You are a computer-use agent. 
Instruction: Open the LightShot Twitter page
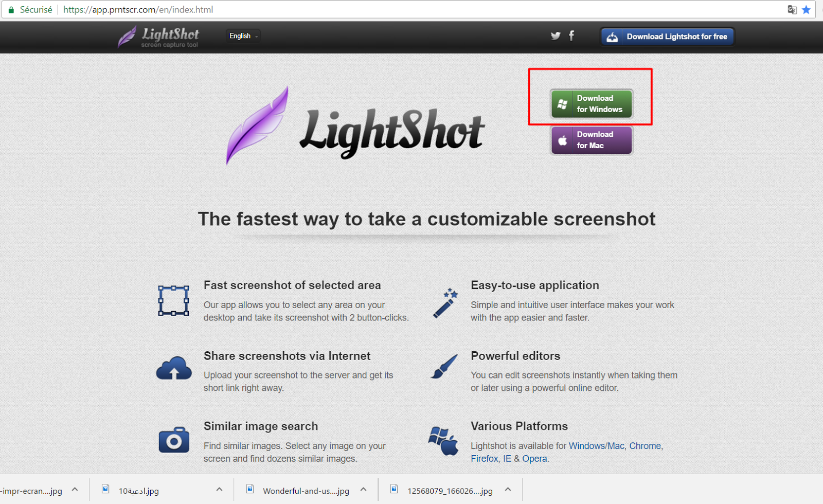555,35
